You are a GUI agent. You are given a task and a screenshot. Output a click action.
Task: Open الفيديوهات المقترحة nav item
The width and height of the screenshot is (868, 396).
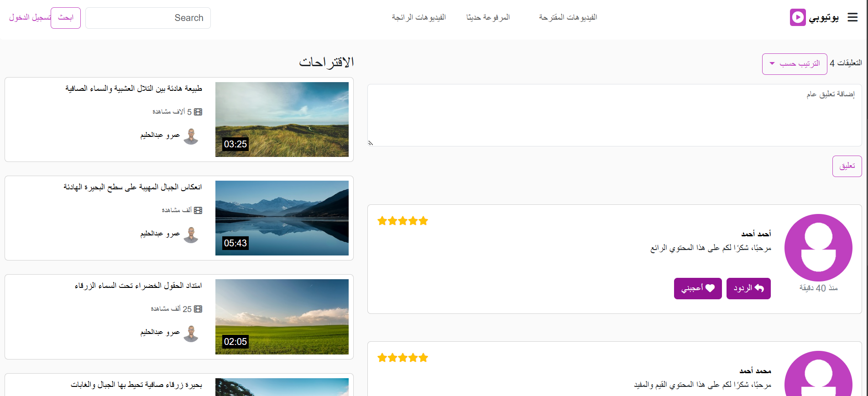tap(568, 17)
